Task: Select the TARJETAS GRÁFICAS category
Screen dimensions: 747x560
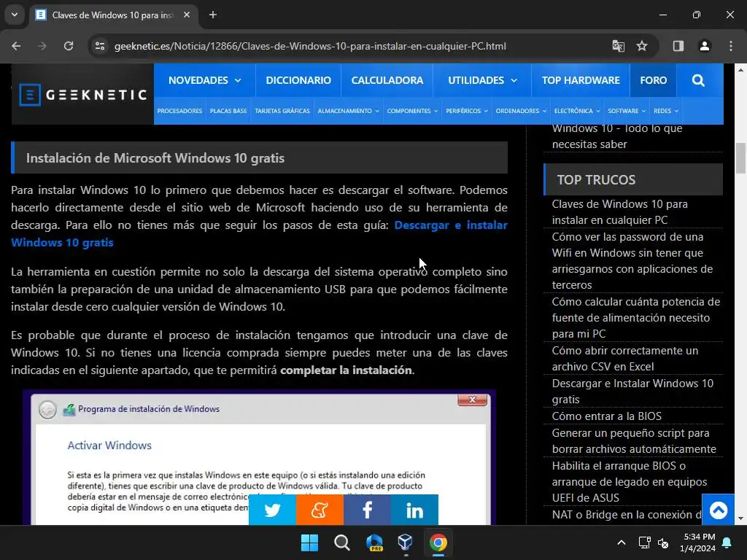Action: click(x=282, y=111)
